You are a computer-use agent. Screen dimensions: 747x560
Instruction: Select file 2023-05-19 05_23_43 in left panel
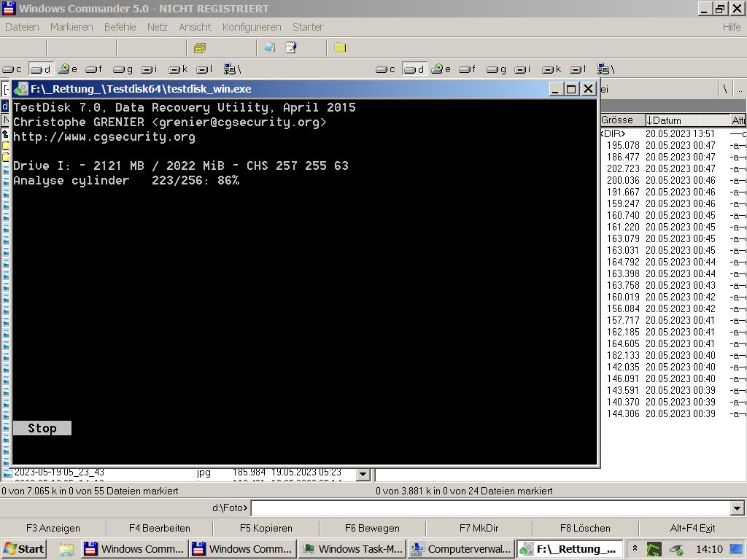pos(179,472)
